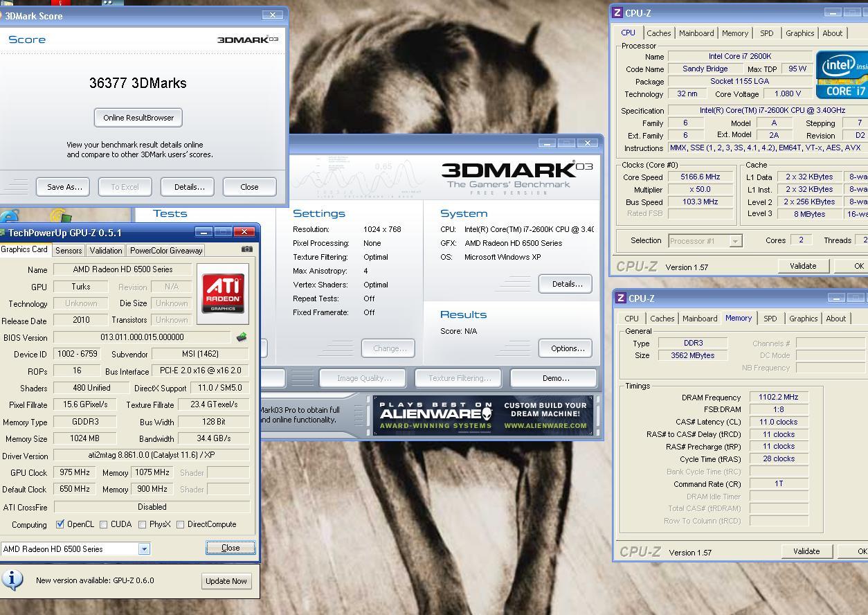Click the ATI CrossFire Disabled field
This screenshot has width=868, height=615.
click(151, 507)
